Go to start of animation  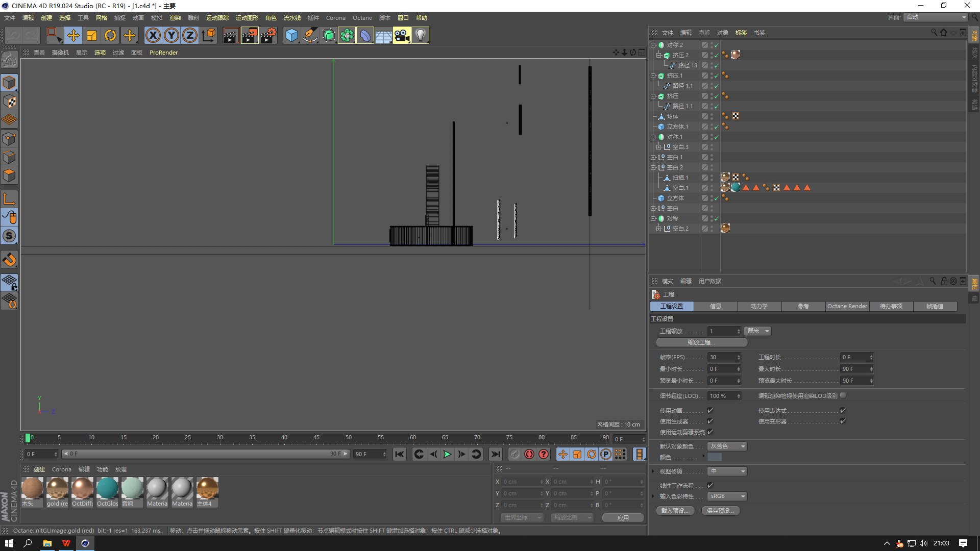[x=400, y=454]
